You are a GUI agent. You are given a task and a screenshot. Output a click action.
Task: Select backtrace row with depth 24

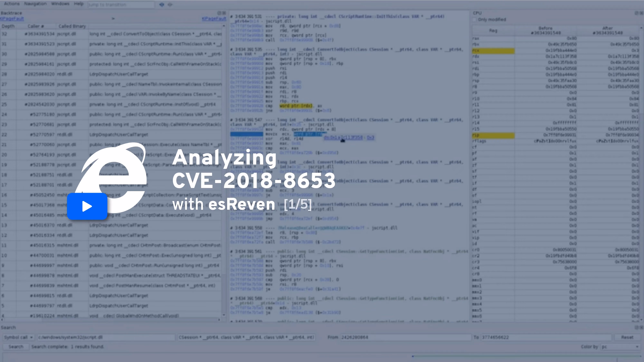click(x=111, y=114)
